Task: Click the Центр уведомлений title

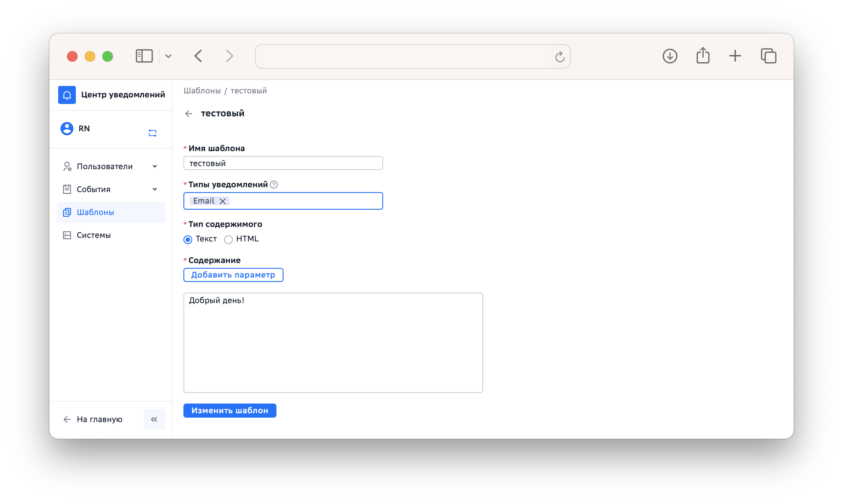Action: click(123, 95)
